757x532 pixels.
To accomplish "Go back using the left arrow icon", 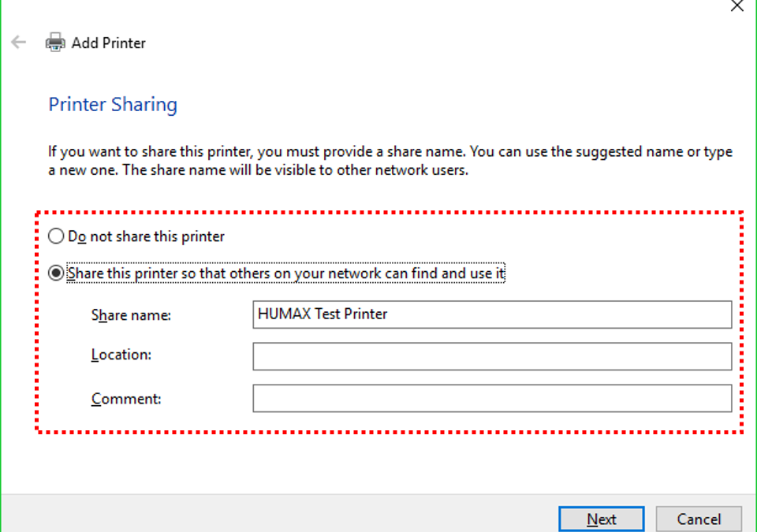I will [19, 43].
